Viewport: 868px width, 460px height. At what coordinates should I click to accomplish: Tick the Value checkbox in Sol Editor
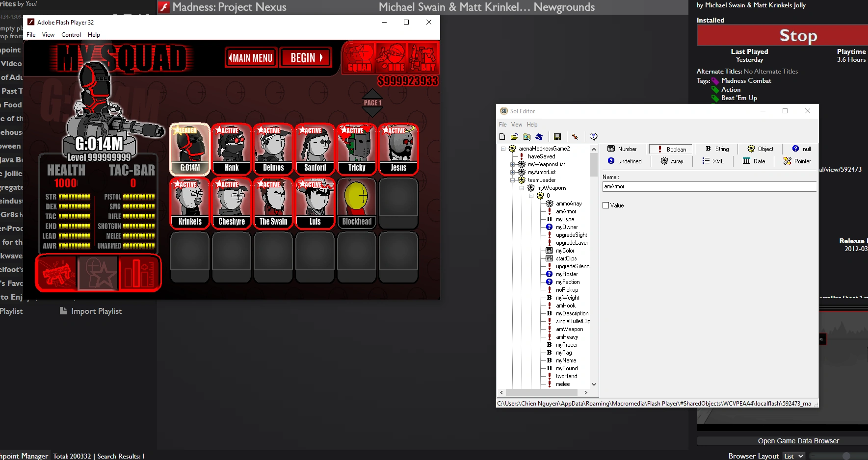606,205
